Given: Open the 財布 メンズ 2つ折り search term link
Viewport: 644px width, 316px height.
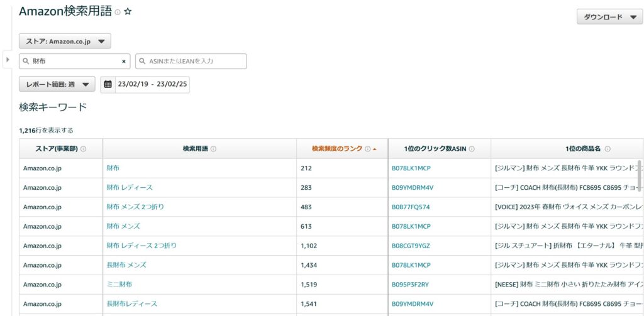Looking at the screenshot, I should tap(135, 207).
